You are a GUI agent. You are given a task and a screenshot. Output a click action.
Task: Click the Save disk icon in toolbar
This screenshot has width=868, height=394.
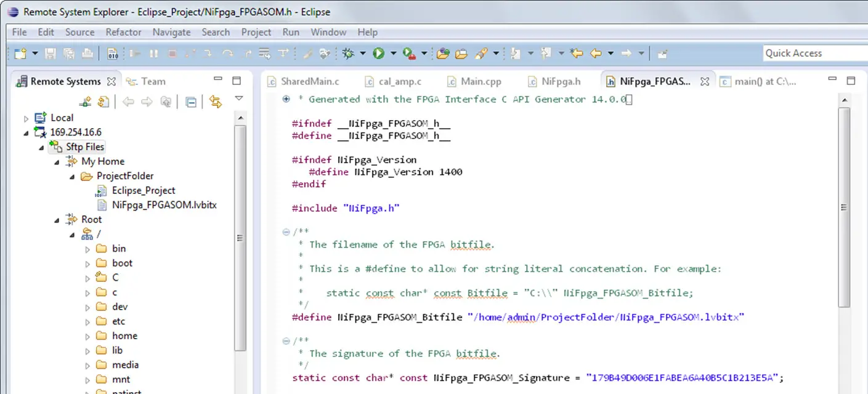(x=51, y=54)
